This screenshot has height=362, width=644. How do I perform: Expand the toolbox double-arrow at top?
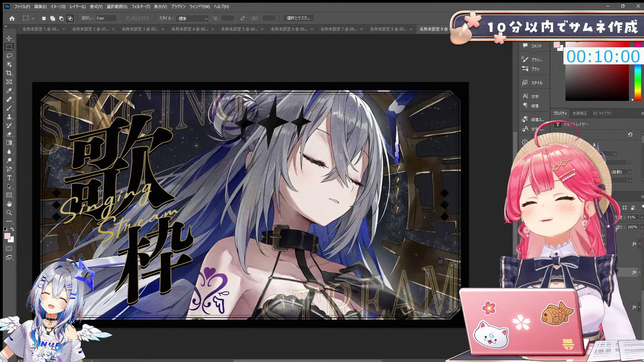coord(6,26)
